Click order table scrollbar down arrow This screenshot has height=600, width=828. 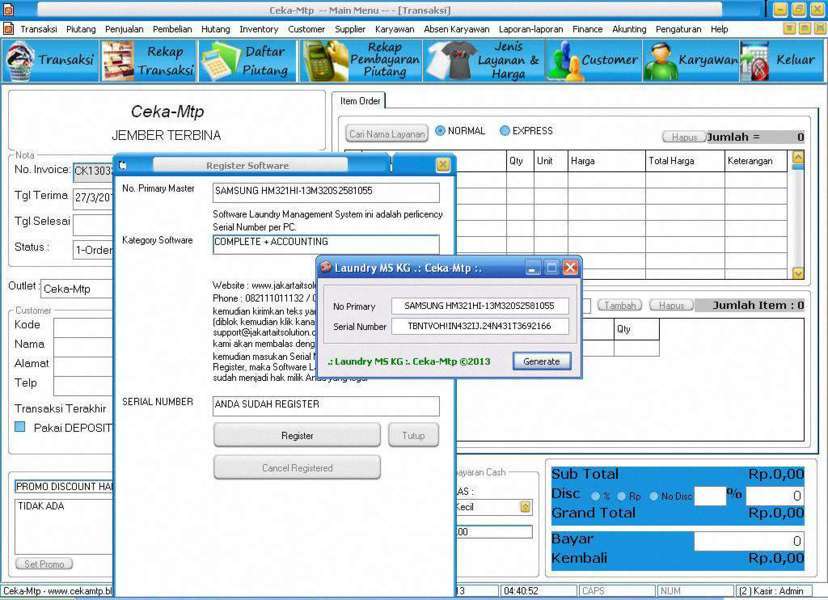[x=798, y=273]
